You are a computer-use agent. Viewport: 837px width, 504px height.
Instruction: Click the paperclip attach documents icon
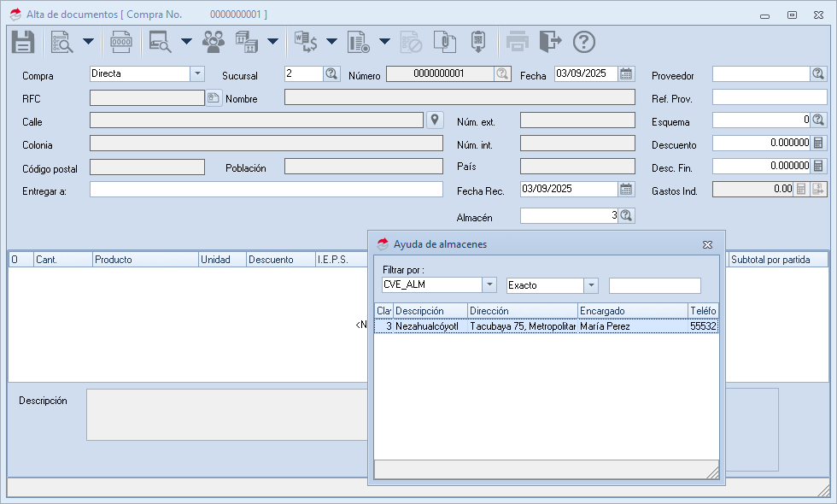[x=442, y=42]
